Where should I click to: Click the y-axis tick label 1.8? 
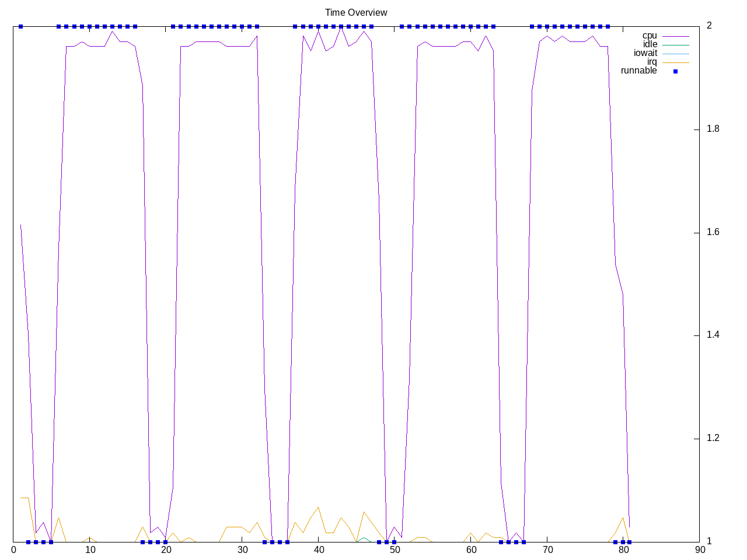pyautogui.click(x=713, y=129)
